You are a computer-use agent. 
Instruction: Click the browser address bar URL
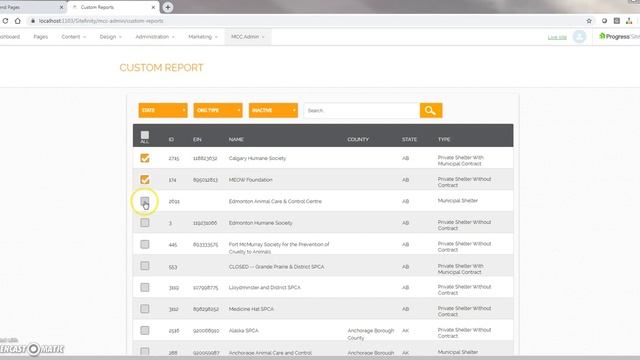[101, 21]
